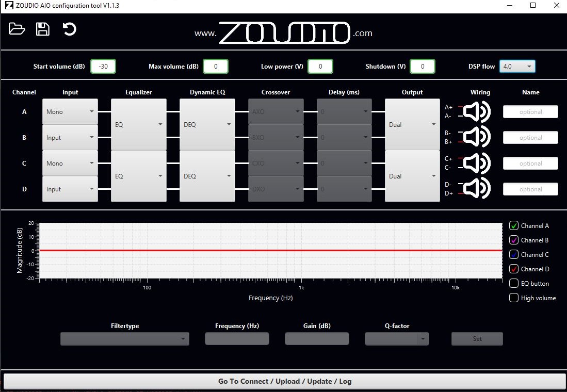The width and height of the screenshot is (567, 392).
Task: Click the Channel B speaker wiring icon
Action: click(x=477, y=137)
